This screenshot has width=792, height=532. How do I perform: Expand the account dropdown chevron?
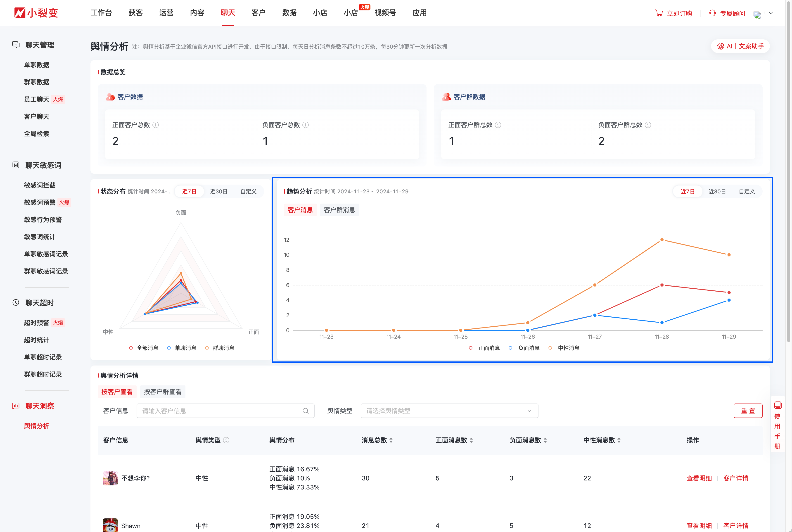pos(771,13)
